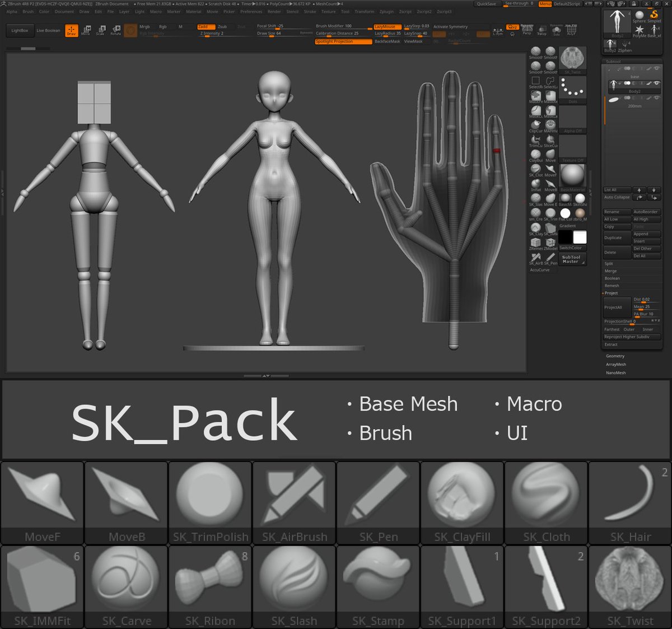This screenshot has width=672, height=629.
Task: Select the ClayBuildup brush icon
Action: 536,156
